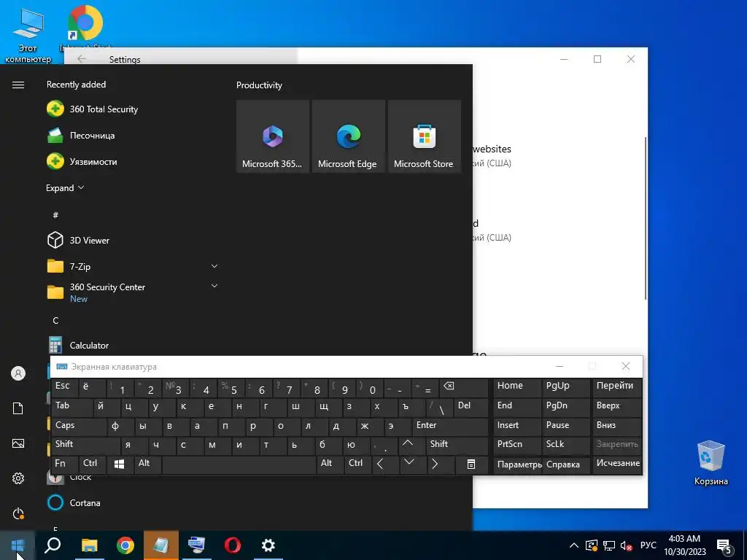Open 360 Total Security from Recently added

(133, 109)
